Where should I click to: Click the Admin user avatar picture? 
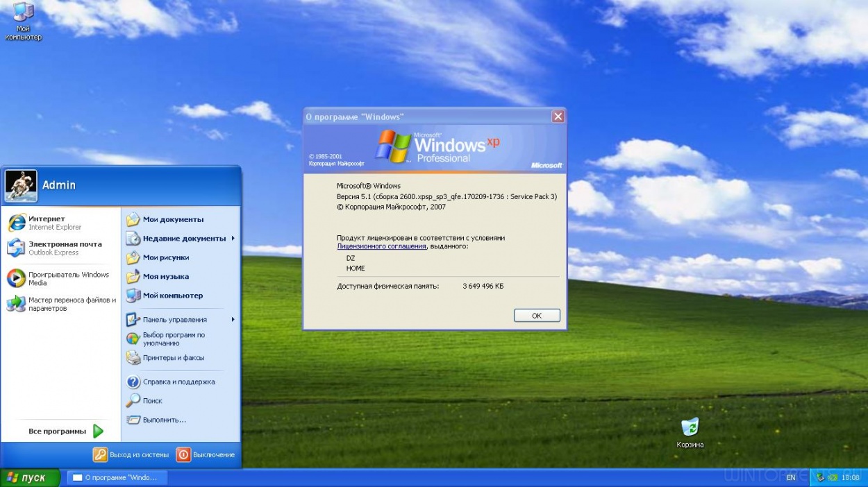(21, 185)
